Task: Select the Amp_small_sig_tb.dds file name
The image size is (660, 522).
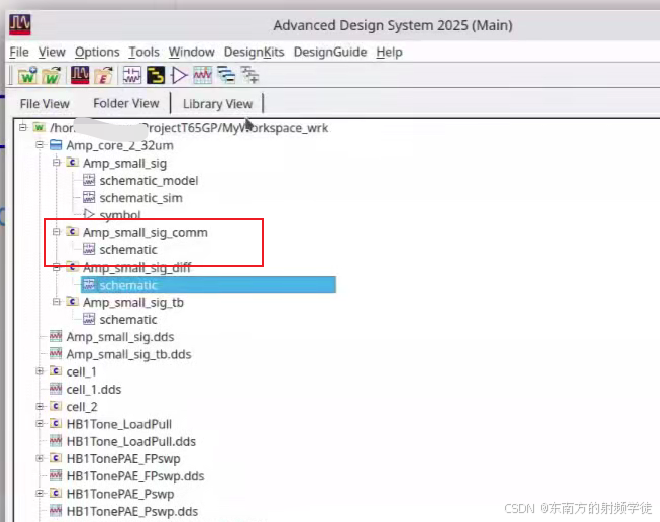Action: (129, 354)
